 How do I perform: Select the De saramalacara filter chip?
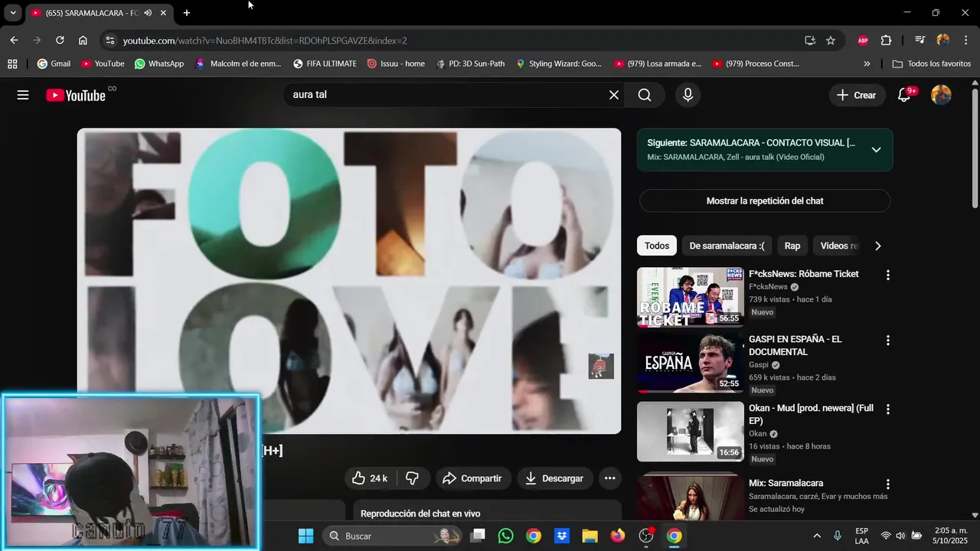point(727,246)
